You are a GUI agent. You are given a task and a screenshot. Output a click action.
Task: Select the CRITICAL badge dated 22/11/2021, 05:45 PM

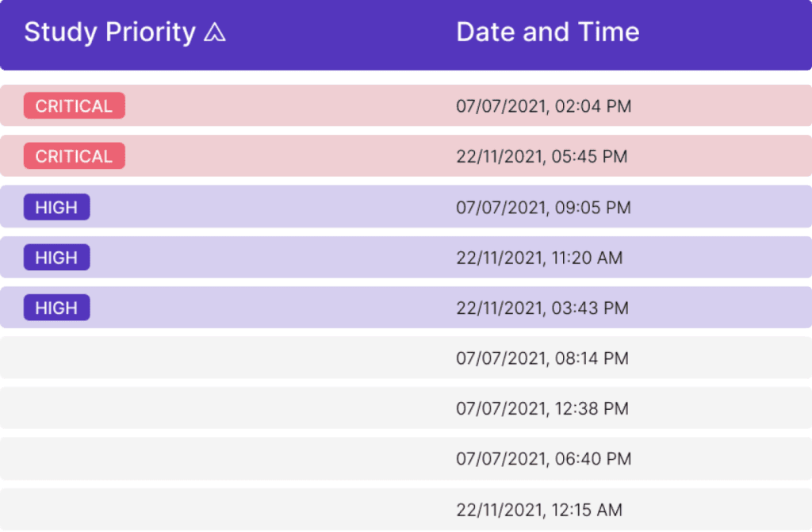point(74,156)
